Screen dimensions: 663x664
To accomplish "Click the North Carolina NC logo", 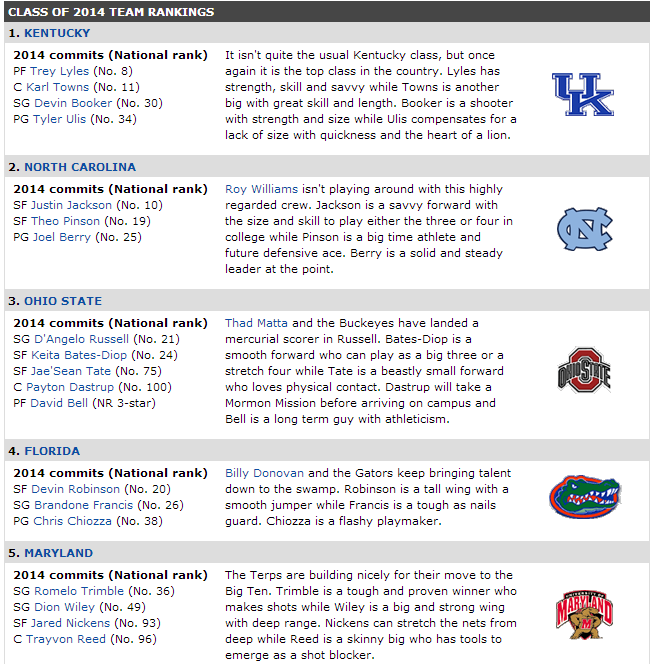I will (585, 229).
